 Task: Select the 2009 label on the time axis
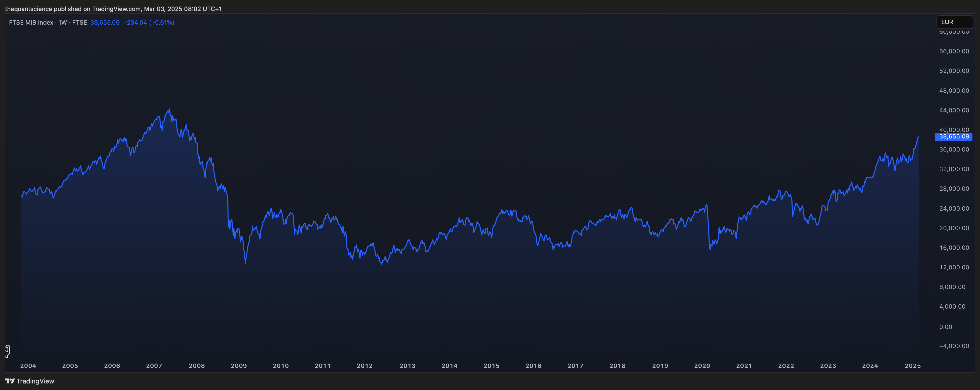click(x=239, y=366)
